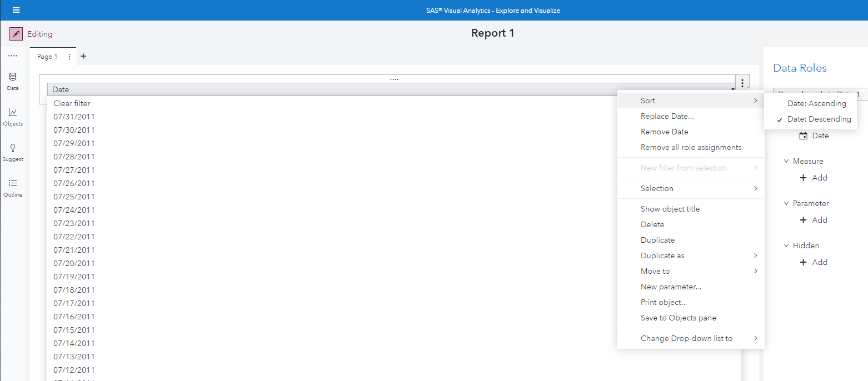Click the edit pencil icon next to Editing

point(15,33)
